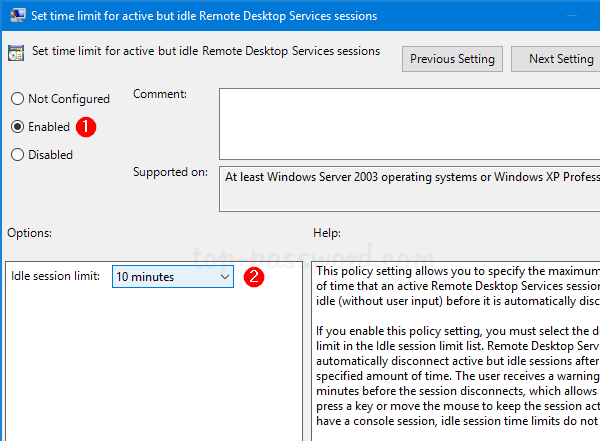The image size is (600, 441).
Task: Click the red step 2 marker
Action: click(x=254, y=277)
